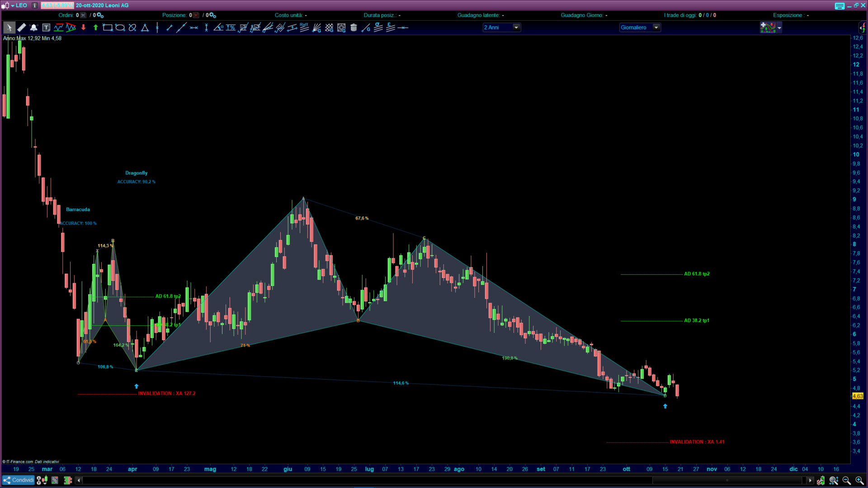Select the rectangle drawing tool
Image resolution: width=868 pixels, height=488 pixels.
coord(108,28)
